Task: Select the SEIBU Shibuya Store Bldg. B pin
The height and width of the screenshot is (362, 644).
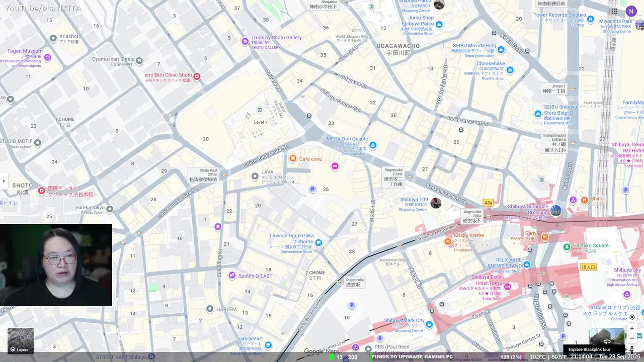Action: pos(538,114)
